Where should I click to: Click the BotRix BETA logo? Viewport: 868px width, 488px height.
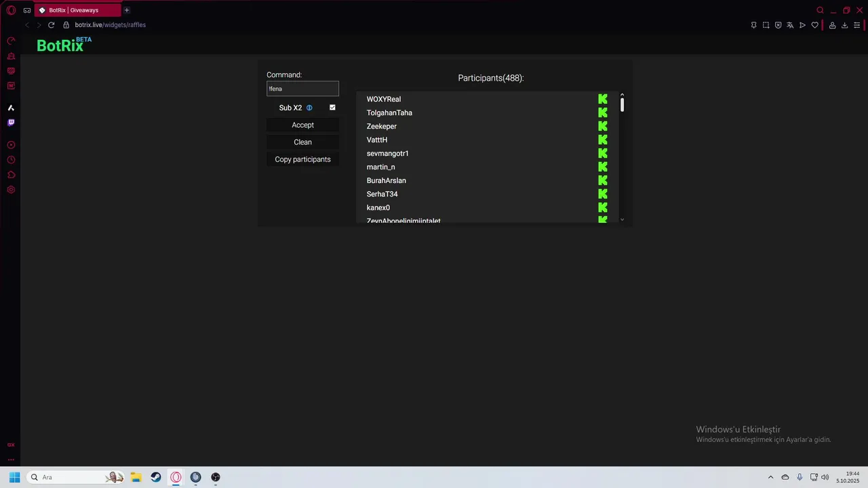(x=64, y=45)
